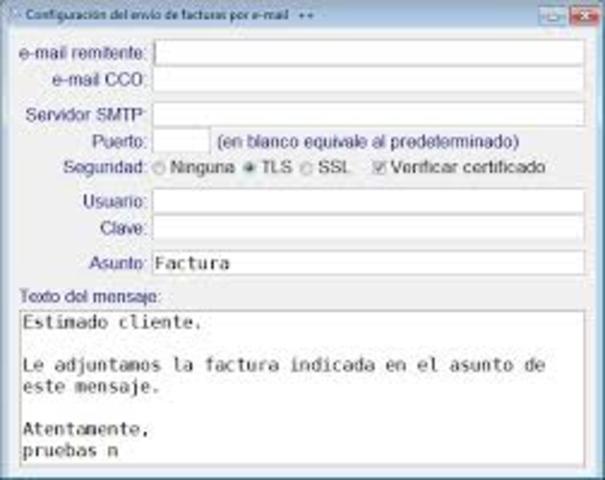Select the SSL radio button

306,168
